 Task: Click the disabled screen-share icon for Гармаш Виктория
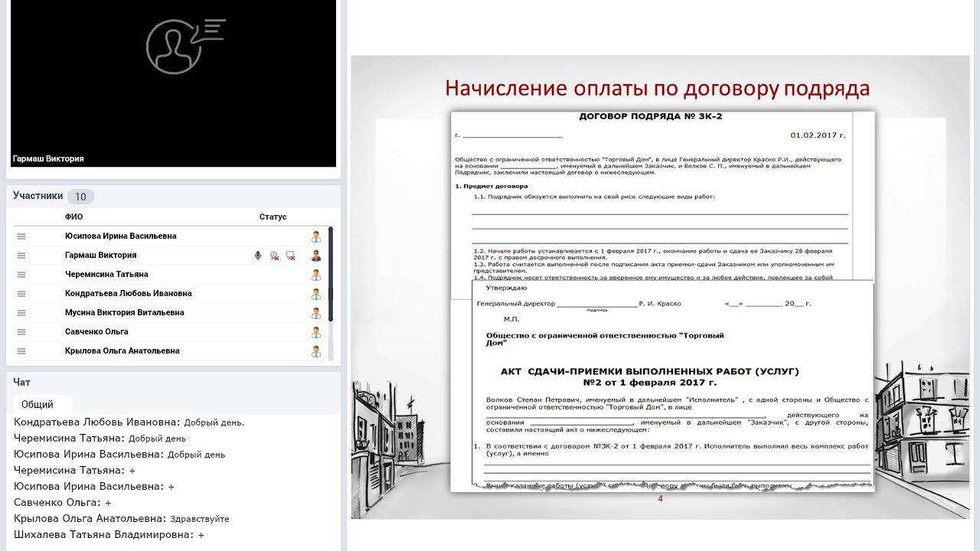(290, 256)
